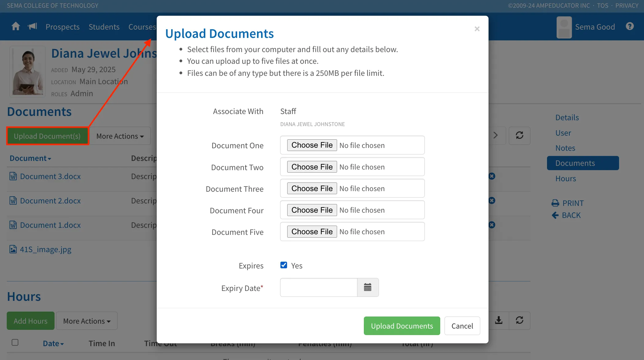The image size is (644, 360).
Task: Check the select-all hours checkbox
Action: coord(15,342)
